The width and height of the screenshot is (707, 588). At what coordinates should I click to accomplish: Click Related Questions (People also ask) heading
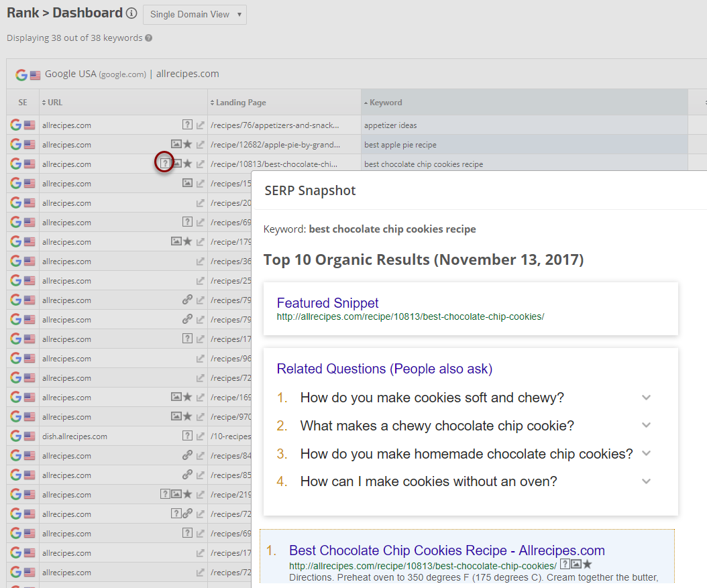(384, 369)
